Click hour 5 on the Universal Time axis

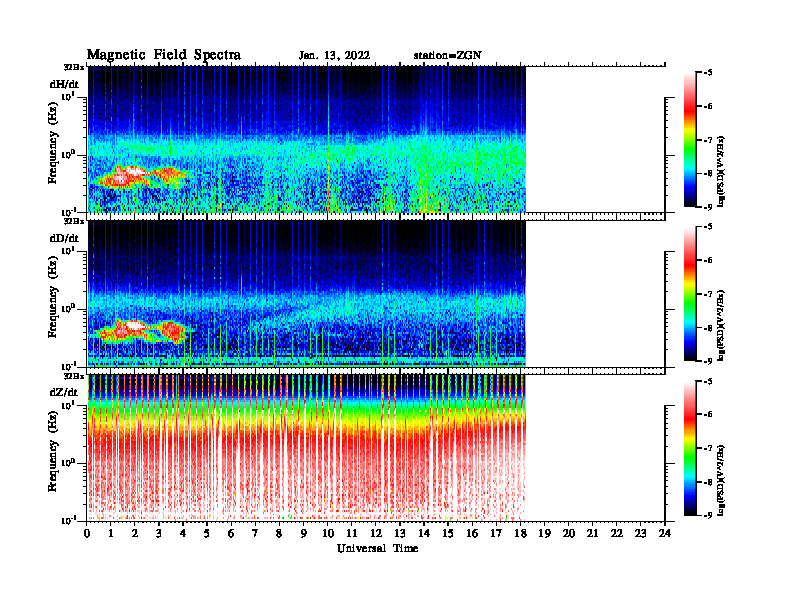207,534
